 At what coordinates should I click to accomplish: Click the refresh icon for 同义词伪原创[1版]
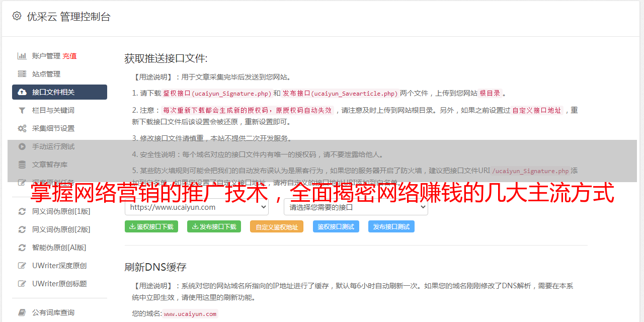tap(22, 211)
